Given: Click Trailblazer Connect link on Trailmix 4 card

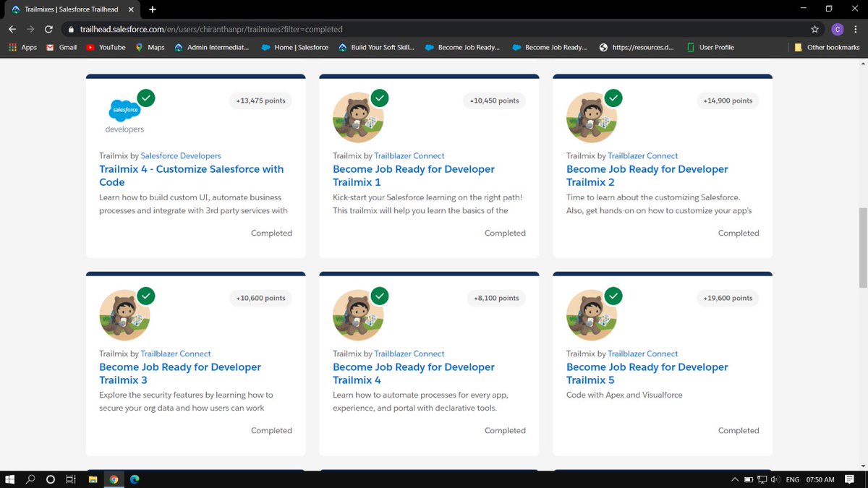Looking at the screenshot, I should point(409,354).
